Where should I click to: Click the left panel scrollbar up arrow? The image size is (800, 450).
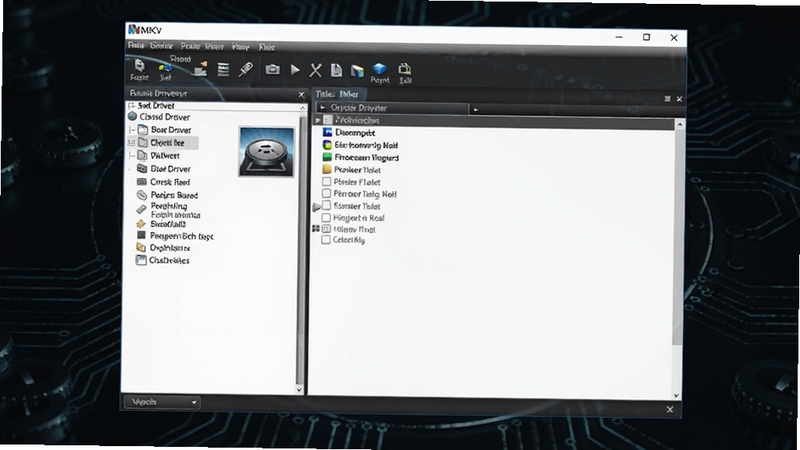(x=302, y=108)
